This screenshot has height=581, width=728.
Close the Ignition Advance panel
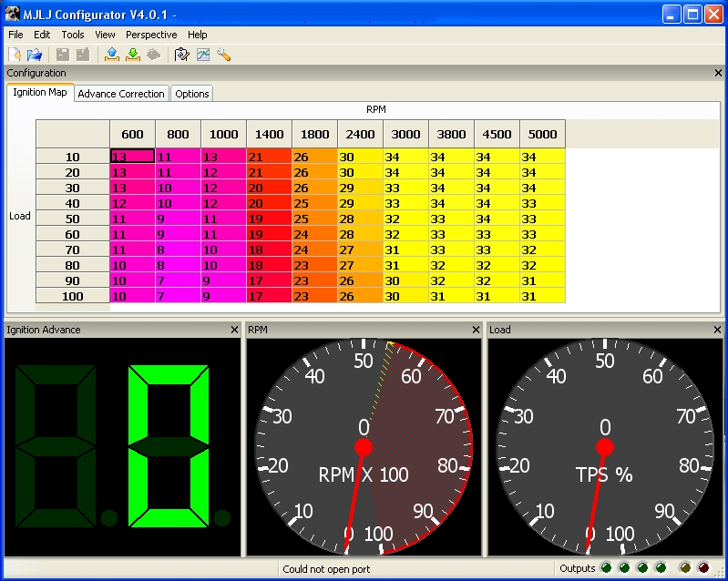tap(234, 330)
